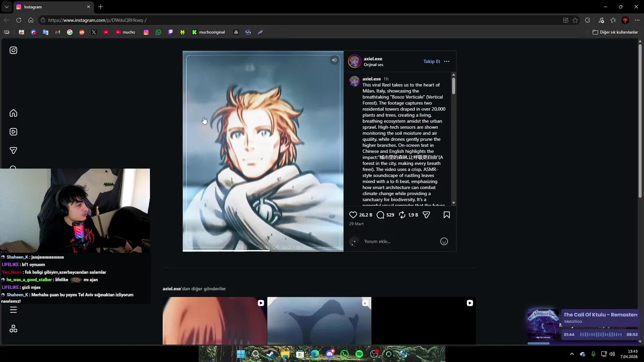644x362 pixels.
Task: Add page to favorites star
Action: (576, 20)
